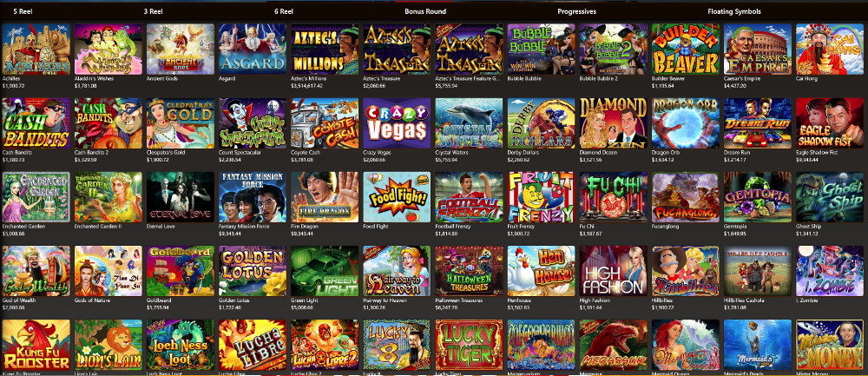Screen dimensions: 868x376
Task: Open the Cash Bandits game
Action: [x=36, y=123]
